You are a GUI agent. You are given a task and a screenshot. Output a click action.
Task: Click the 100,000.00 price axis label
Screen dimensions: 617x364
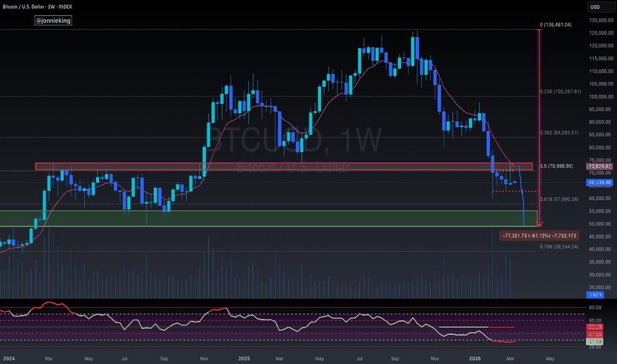point(601,97)
